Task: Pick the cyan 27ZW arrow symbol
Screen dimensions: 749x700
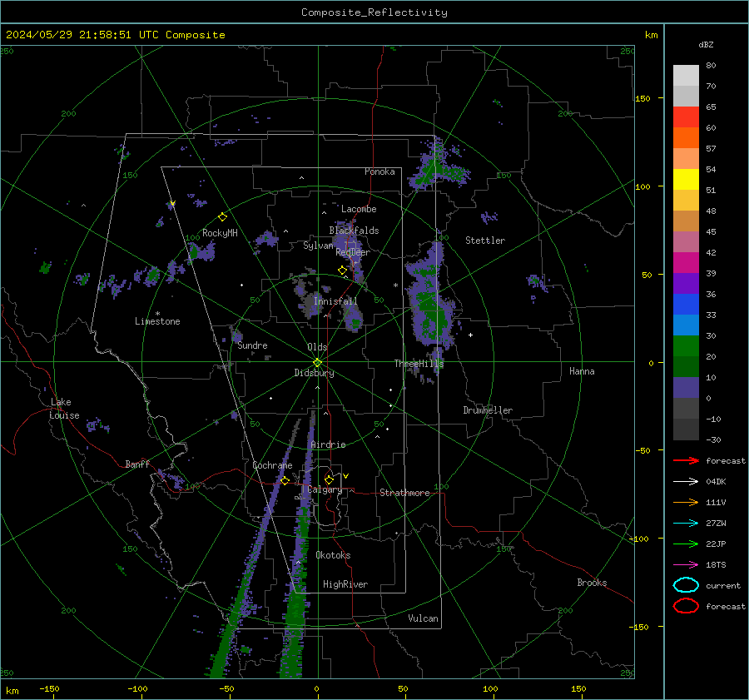Action: pos(686,523)
